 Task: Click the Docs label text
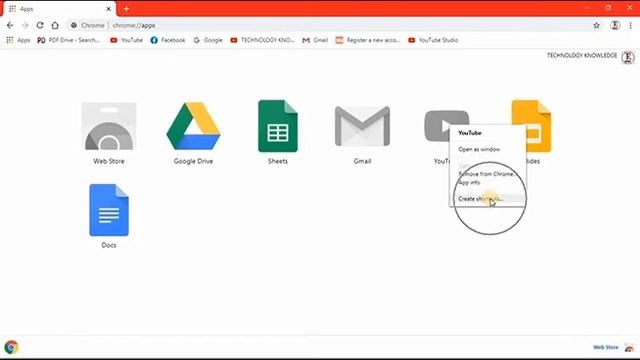pyautogui.click(x=109, y=245)
